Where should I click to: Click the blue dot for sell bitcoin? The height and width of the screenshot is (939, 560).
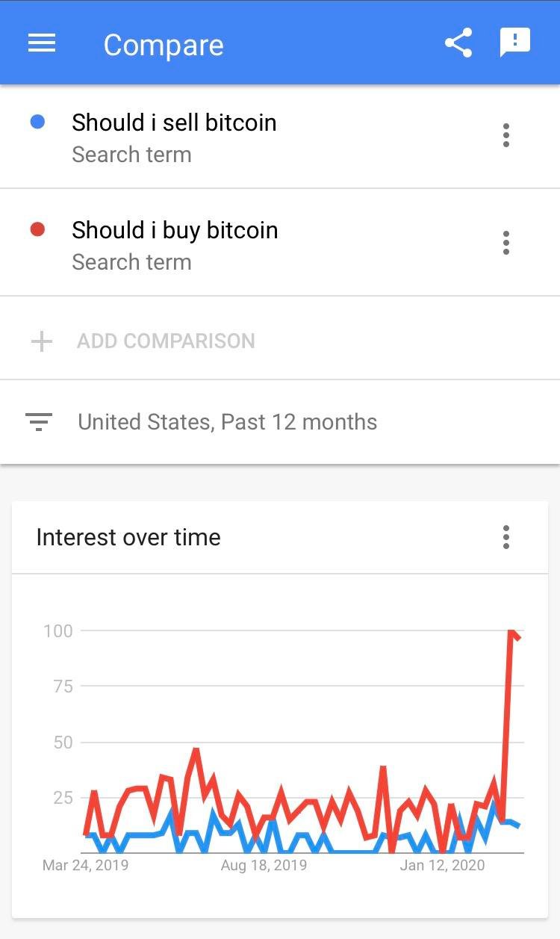pos(37,122)
